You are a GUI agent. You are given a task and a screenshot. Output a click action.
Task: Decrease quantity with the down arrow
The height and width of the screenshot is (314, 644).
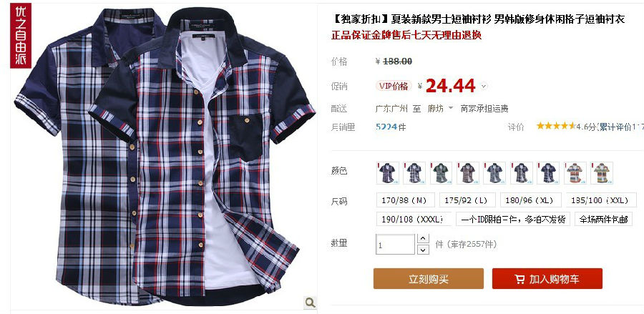pyautogui.click(x=423, y=249)
